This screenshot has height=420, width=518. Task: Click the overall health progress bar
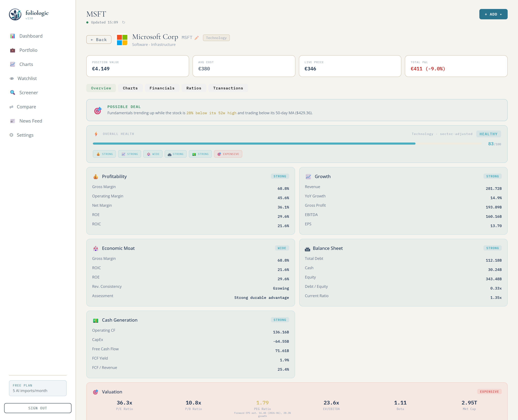(254, 144)
